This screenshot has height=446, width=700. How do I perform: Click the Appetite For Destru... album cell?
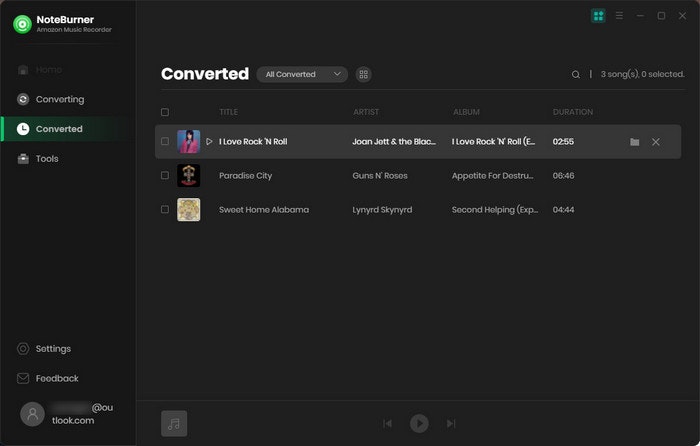tap(492, 175)
